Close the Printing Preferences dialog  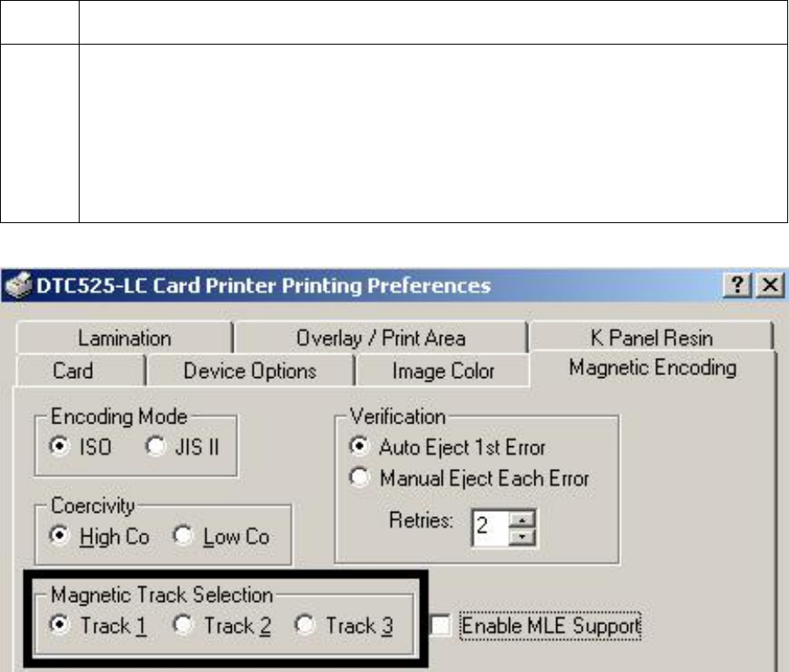tap(770, 285)
